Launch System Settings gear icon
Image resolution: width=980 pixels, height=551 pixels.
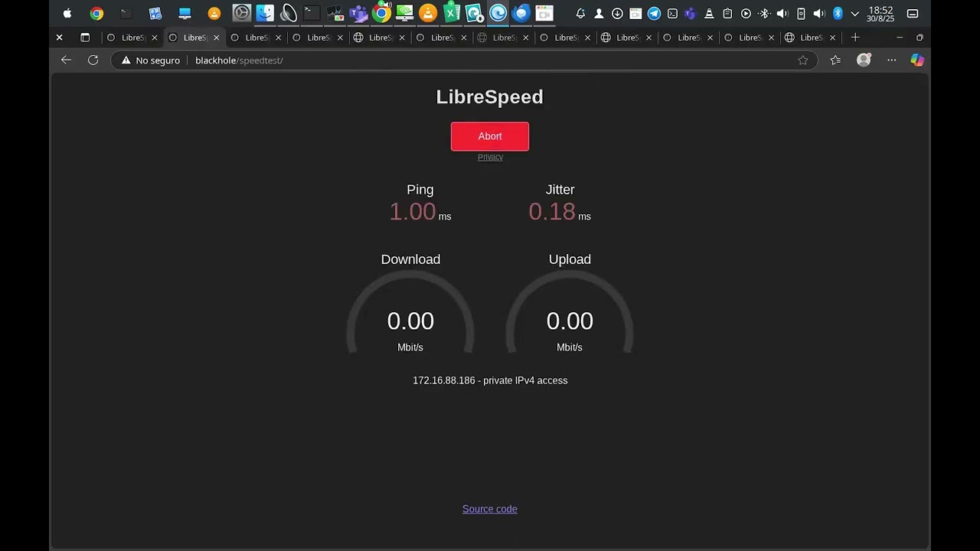(x=242, y=13)
